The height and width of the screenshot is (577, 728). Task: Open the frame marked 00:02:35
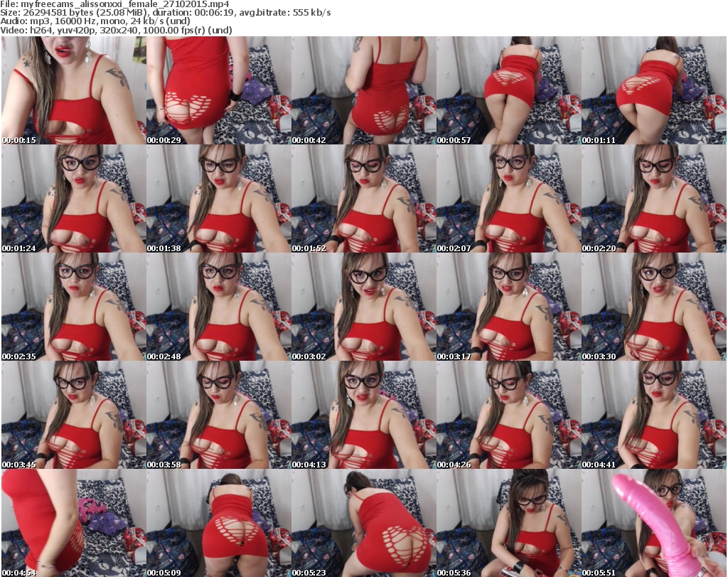[x=74, y=307]
